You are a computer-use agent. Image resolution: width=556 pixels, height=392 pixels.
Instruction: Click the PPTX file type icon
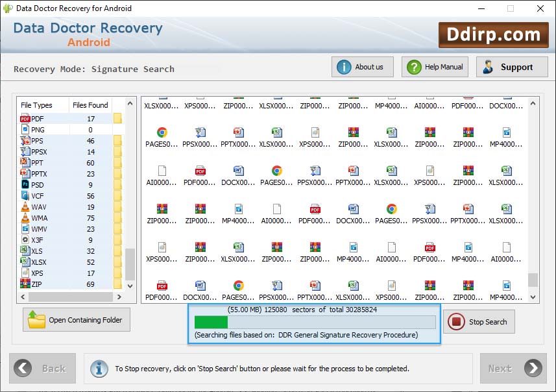click(x=25, y=173)
